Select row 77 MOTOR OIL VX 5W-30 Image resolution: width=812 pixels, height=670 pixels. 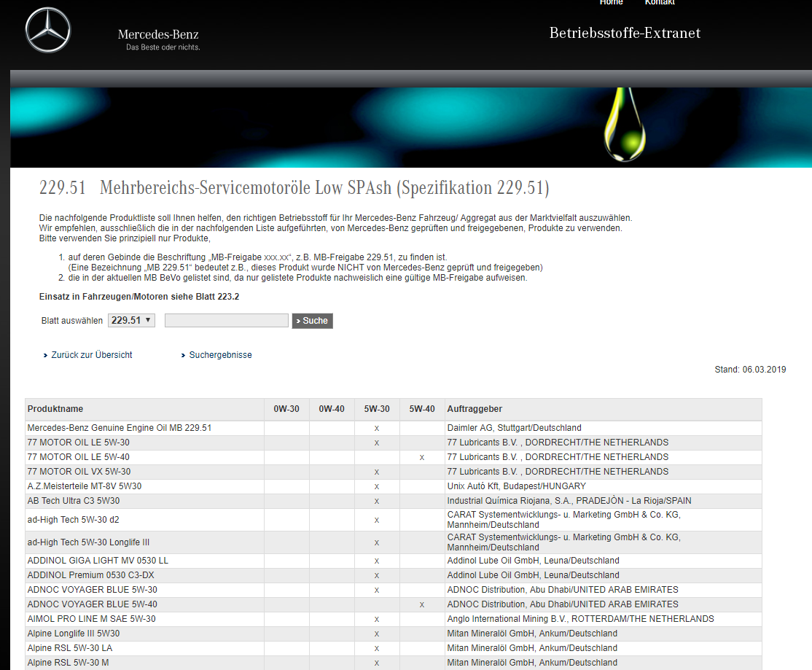coord(394,472)
